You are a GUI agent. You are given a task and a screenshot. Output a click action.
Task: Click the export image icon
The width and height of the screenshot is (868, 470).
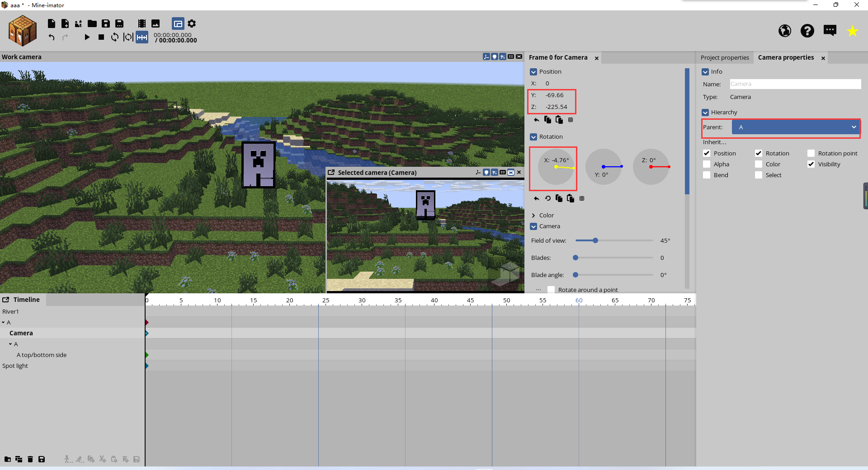(156, 23)
